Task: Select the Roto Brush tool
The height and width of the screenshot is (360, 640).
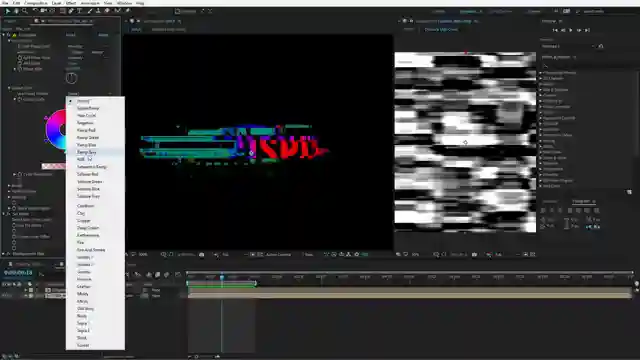Action: pos(118,11)
